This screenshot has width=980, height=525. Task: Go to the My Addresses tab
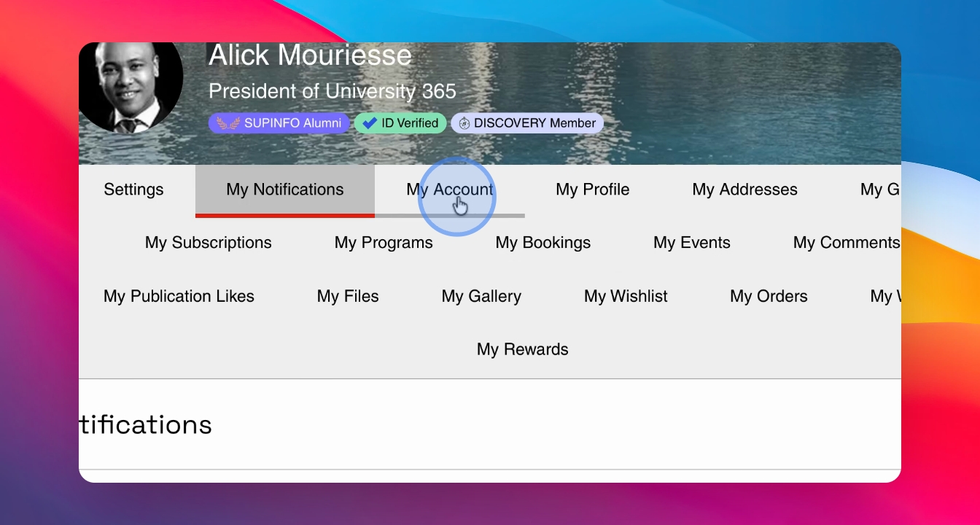(x=745, y=190)
